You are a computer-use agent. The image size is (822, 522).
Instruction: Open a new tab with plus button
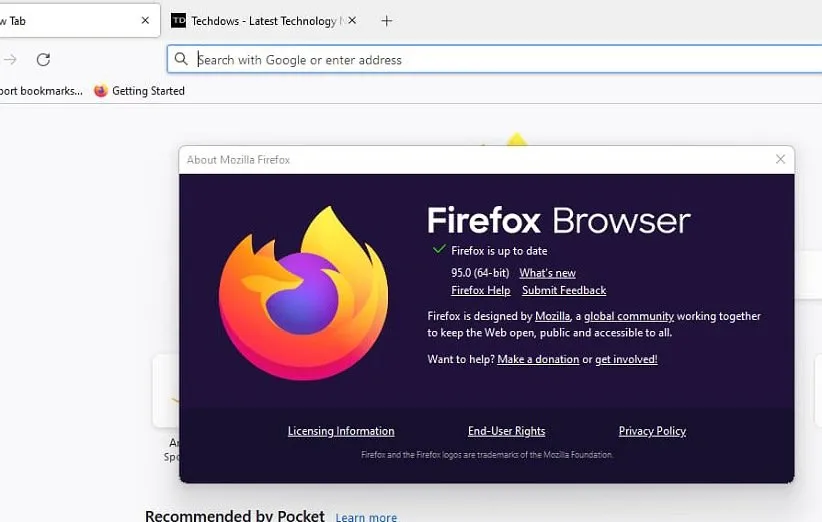tap(387, 20)
